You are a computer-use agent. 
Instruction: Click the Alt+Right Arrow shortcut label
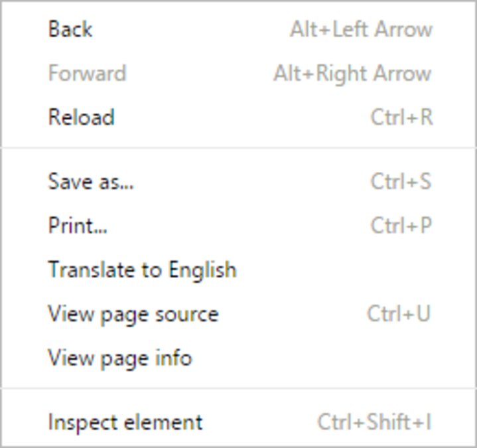click(x=352, y=73)
